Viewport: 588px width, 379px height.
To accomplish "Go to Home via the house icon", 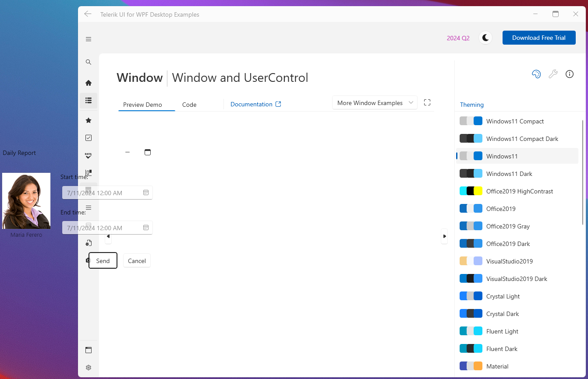I will pos(89,83).
